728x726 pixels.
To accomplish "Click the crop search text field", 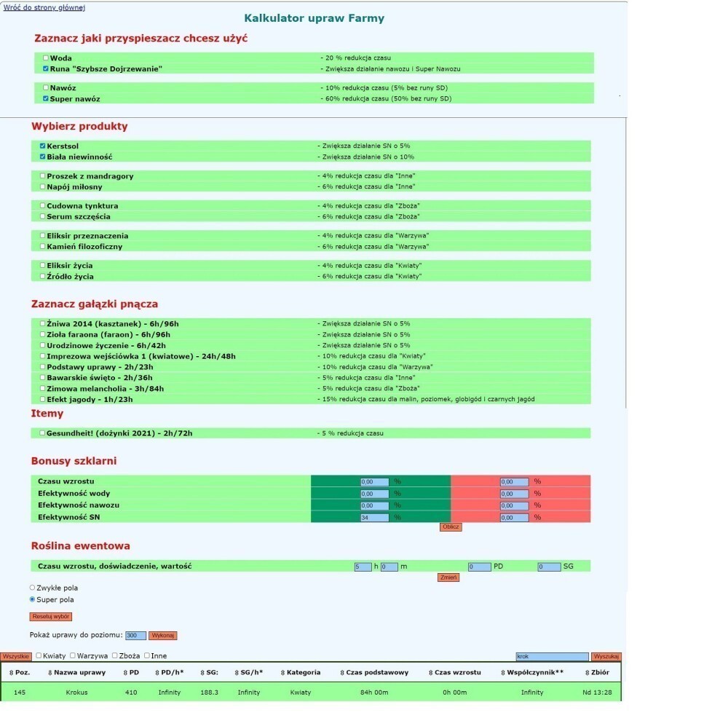I will (551, 656).
